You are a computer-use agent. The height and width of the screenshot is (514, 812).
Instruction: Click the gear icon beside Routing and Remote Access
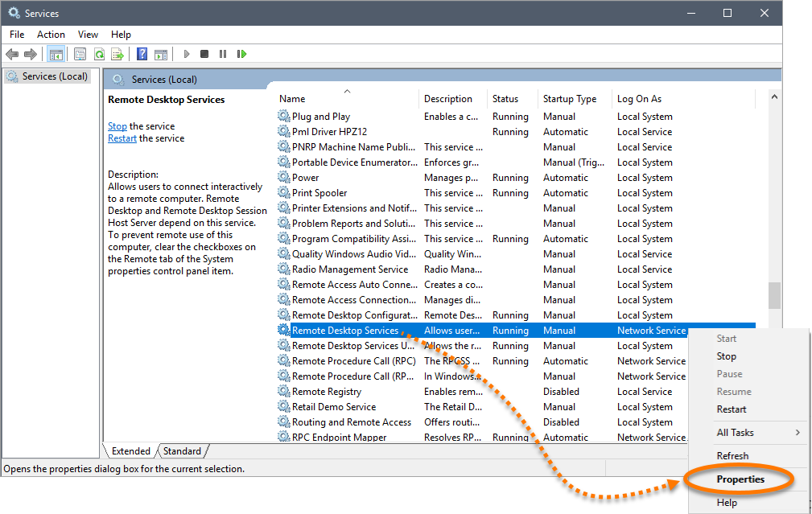(284, 421)
